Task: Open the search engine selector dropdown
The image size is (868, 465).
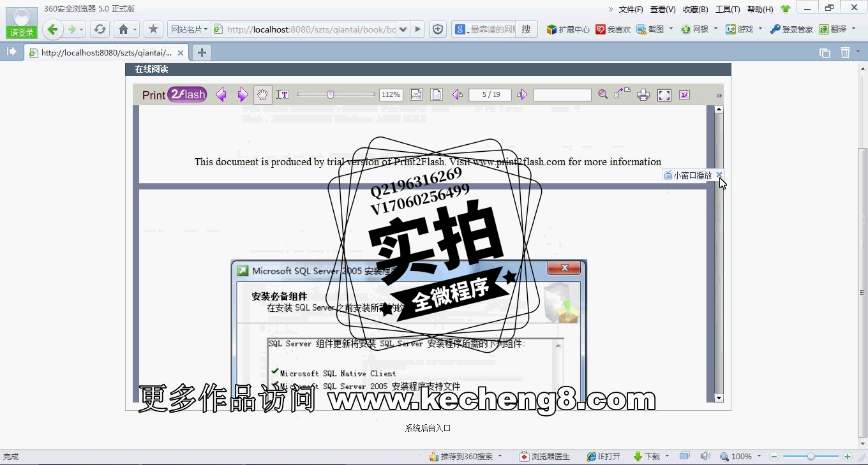Action: coord(462,29)
